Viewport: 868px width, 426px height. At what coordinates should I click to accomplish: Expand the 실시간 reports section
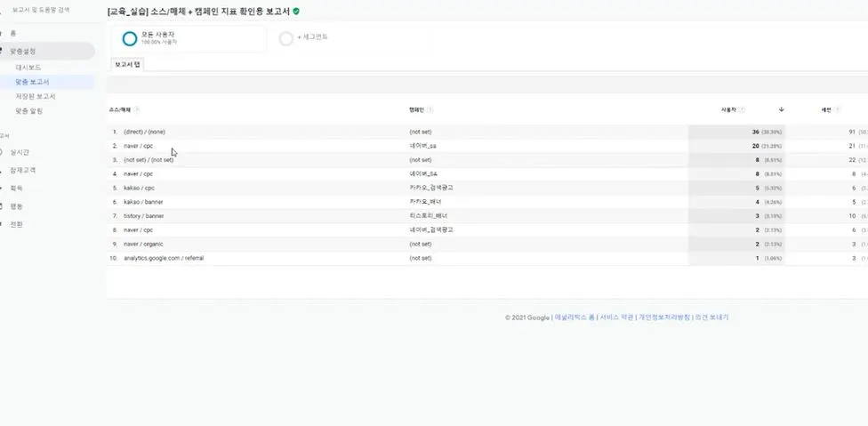[20, 152]
